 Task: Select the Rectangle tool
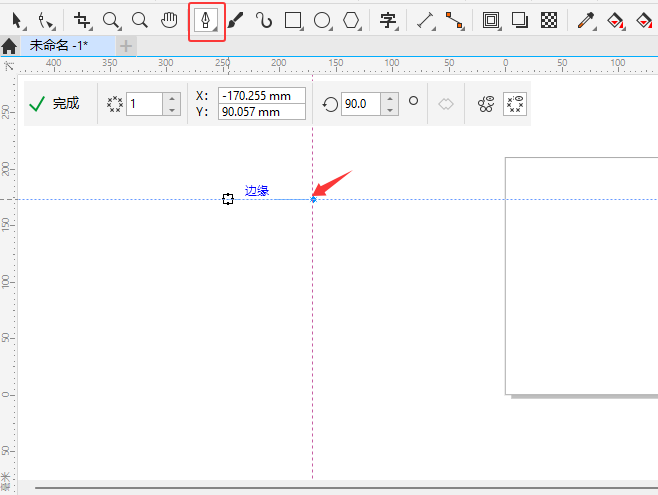pyautogui.click(x=293, y=20)
